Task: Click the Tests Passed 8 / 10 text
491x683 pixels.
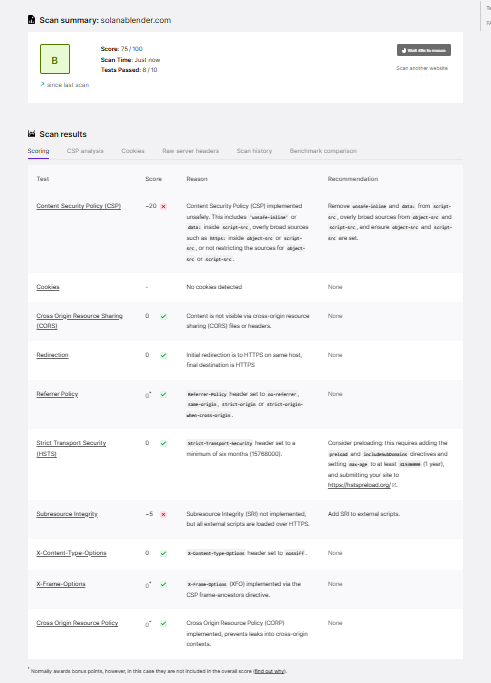Action: [x=129, y=70]
